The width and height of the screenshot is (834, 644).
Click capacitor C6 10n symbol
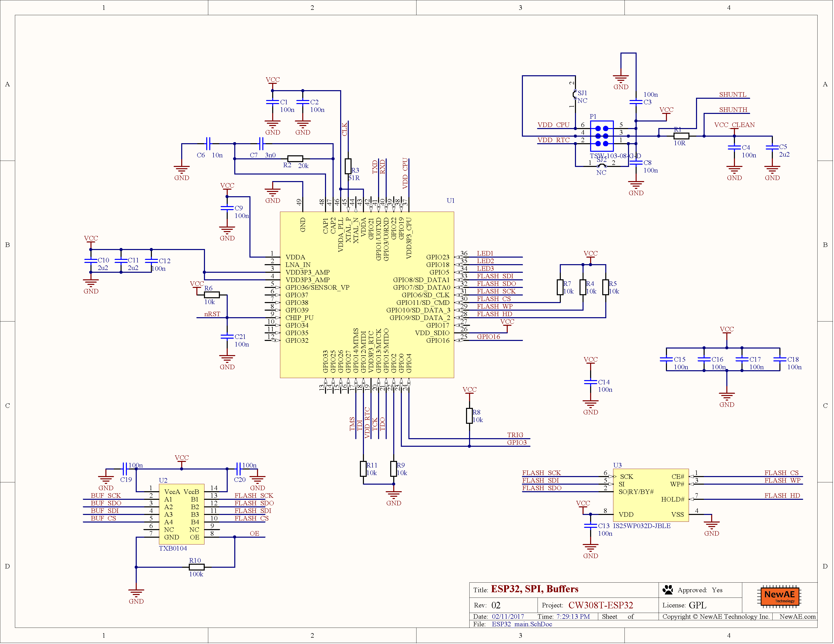[x=208, y=144]
